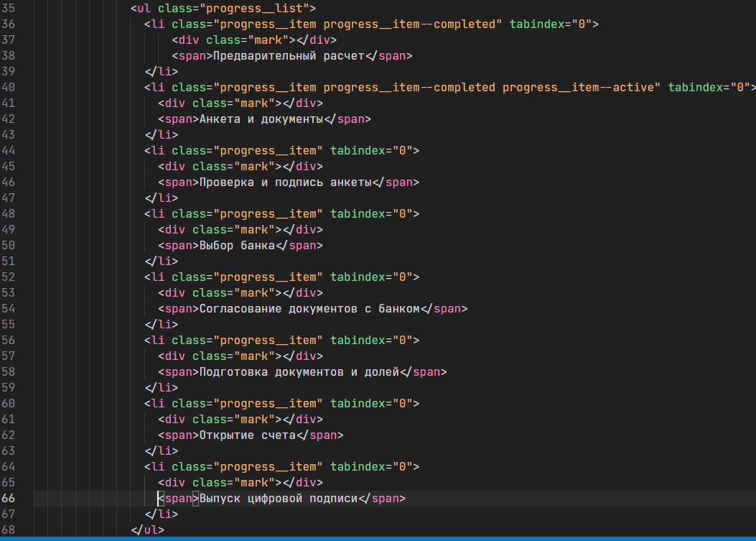
Task: Click the text "Выбор банка"
Action: 237,246
